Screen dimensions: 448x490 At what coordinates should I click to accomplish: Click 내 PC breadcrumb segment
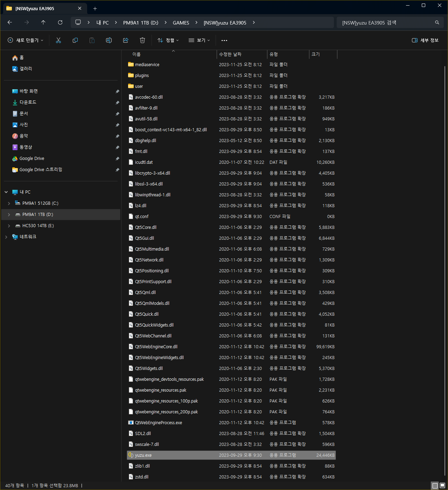click(x=103, y=23)
